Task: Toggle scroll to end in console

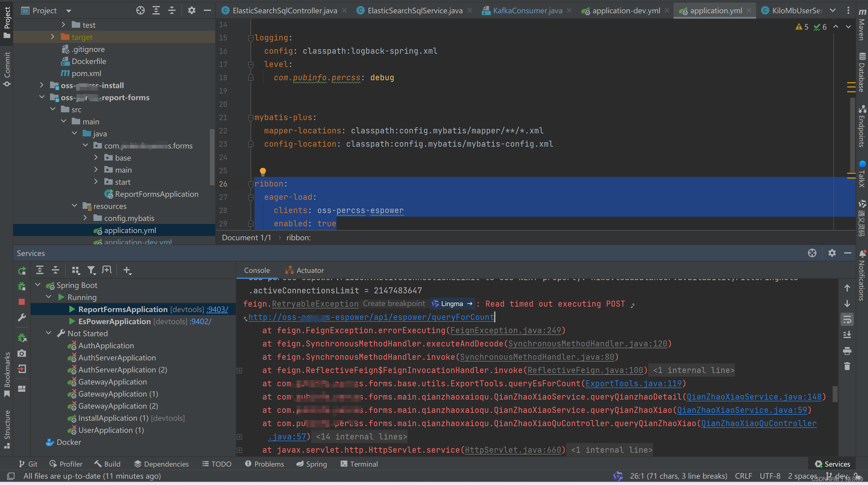Action: coord(847,335)
